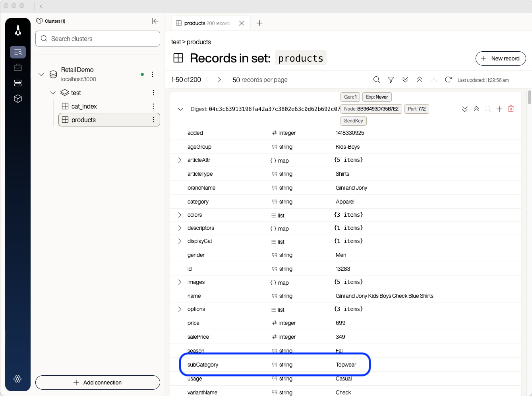Click the New record button
The width and height of the screenshot is (532, 396).
point(501,58)
